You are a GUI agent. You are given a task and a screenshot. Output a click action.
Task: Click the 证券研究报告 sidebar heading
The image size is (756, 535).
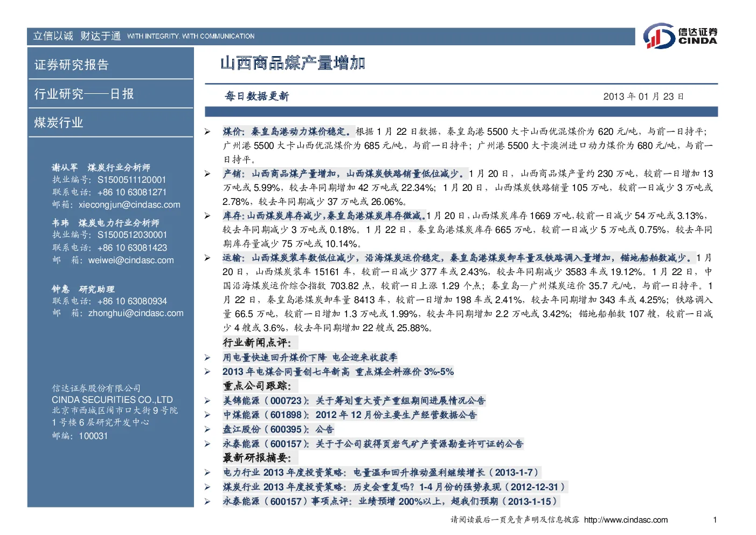(72, 65)
